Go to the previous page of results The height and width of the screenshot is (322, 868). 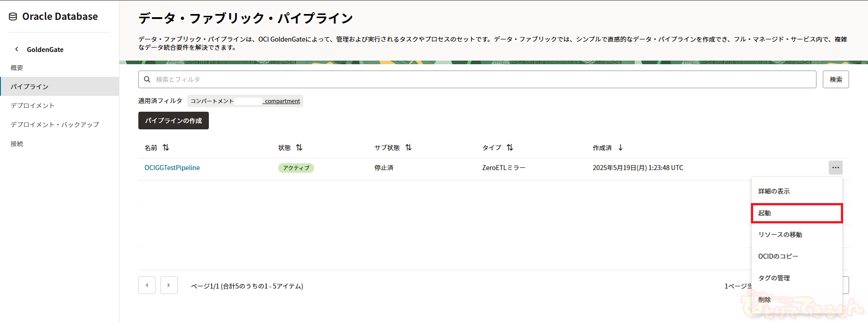[147, 285]
